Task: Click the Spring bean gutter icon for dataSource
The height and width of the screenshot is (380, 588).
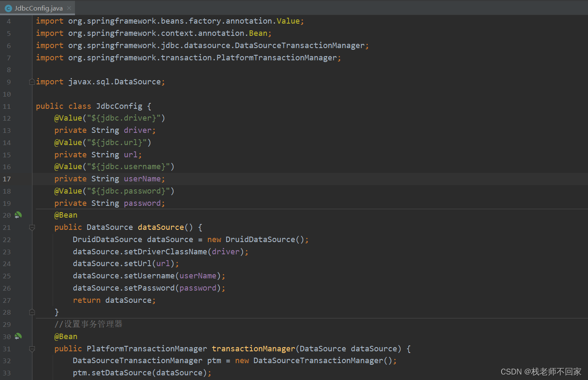Action: tap(18, 215)
